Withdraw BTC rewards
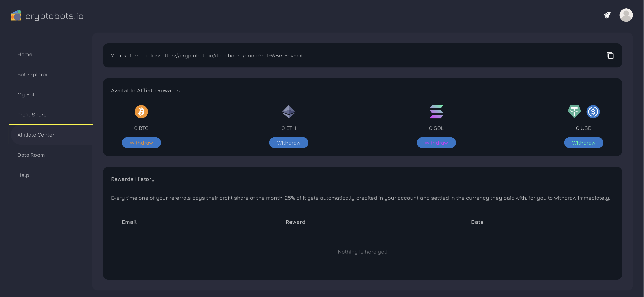 click(x=141, y=143)
